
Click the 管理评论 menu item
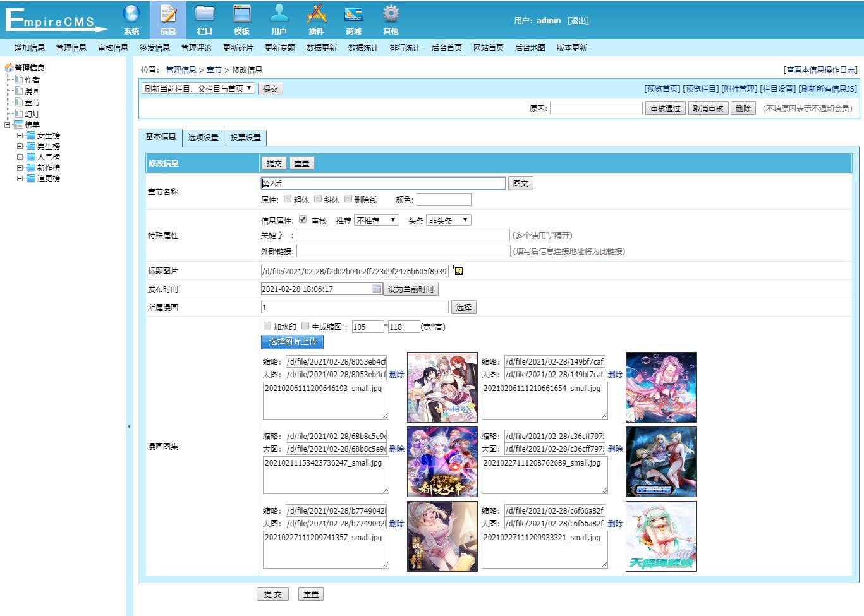pos(197,47)
